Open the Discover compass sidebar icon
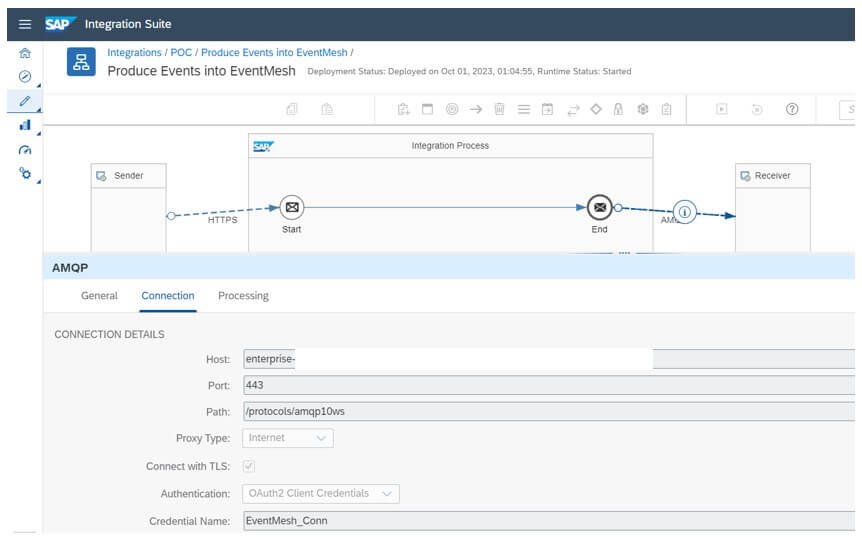This screenshot has width=862, height=537. coord(25,76)
